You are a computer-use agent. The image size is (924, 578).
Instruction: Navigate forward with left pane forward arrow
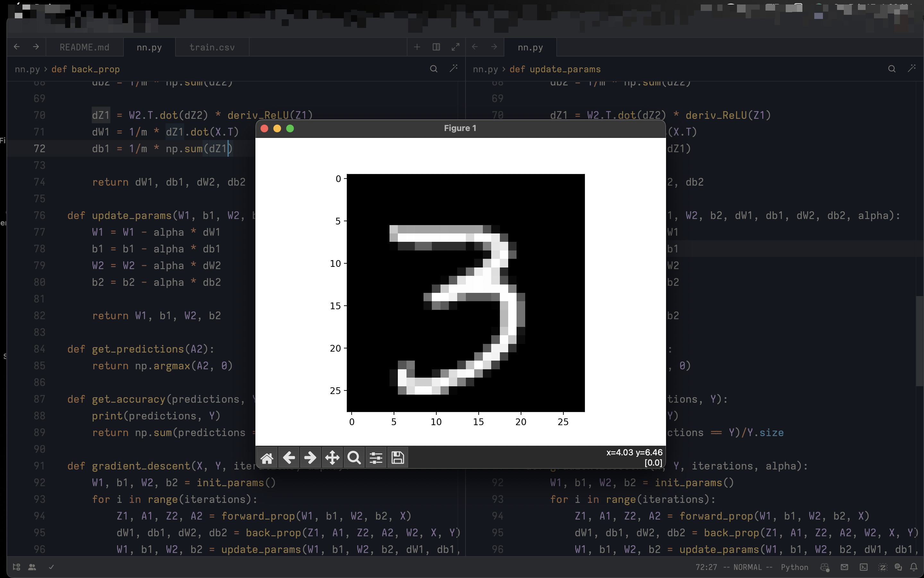tap(36, 47)
